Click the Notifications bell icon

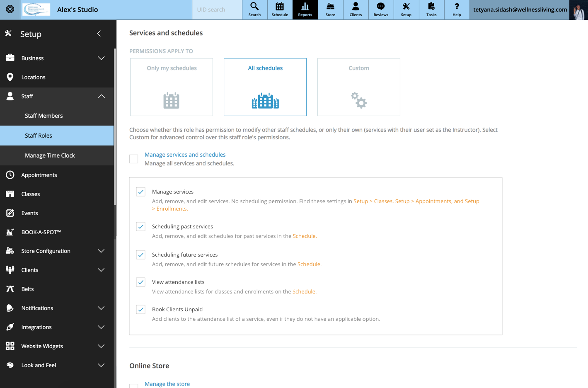pos(10,308)
